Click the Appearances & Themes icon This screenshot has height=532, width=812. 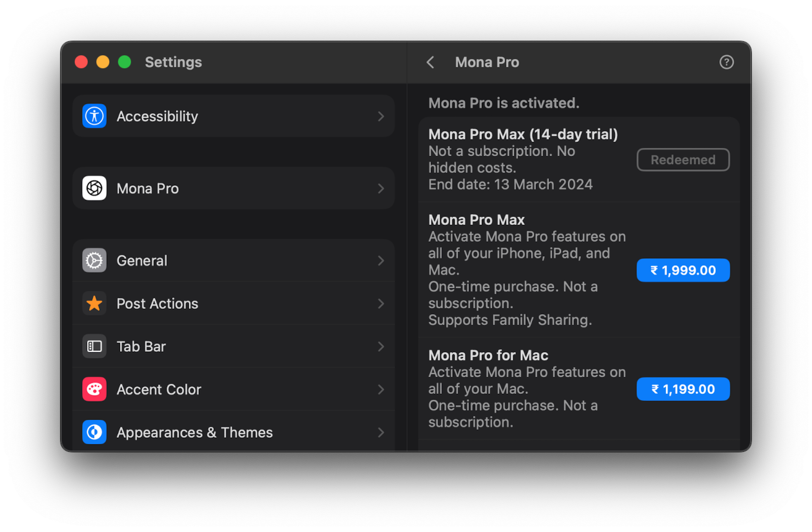click(x=94, y=432)
